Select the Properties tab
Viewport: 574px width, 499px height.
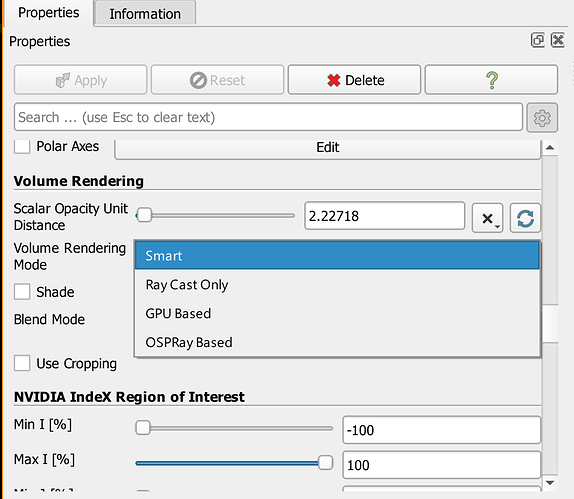click(x=48, y=13)
